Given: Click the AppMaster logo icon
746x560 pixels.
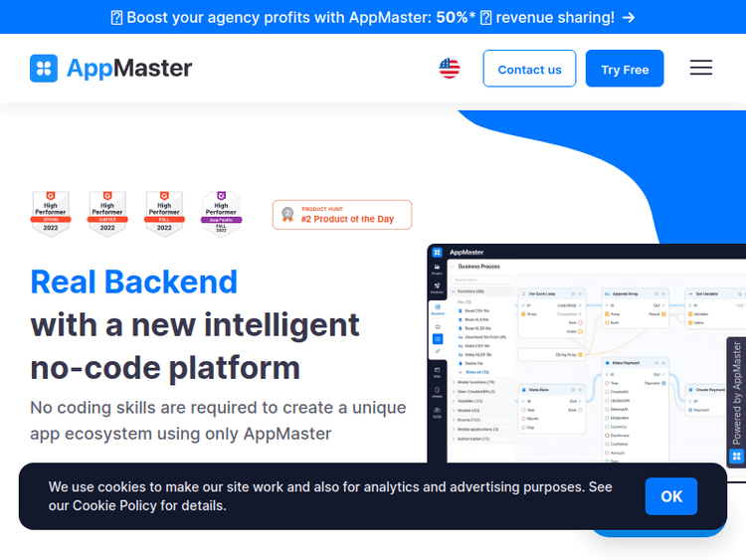Looking at the screenshot, I should point(44,69).
